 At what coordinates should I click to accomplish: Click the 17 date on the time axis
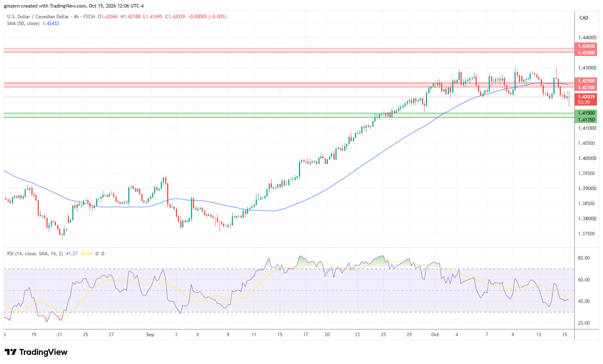click(306, 335)
